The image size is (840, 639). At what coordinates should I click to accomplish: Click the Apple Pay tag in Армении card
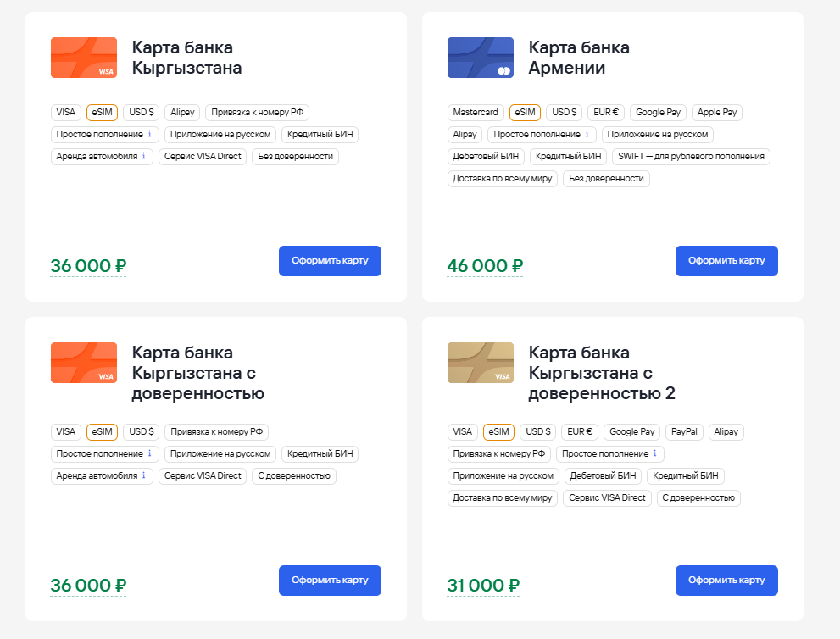click(x=717, y=112)
